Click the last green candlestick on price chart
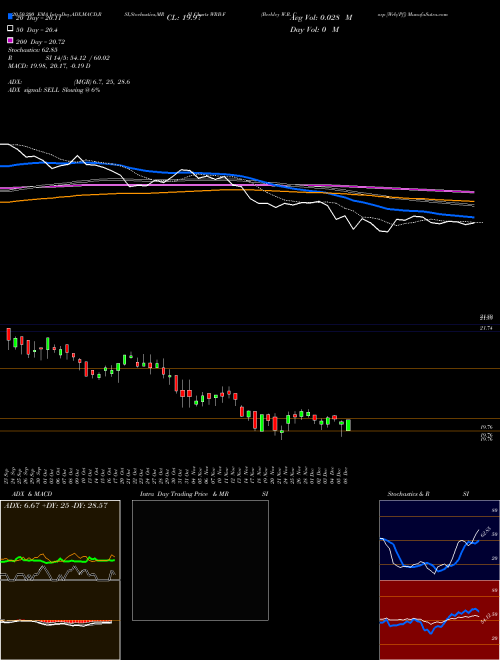This screenshot has height=660, width=500. tap(348, 425)
